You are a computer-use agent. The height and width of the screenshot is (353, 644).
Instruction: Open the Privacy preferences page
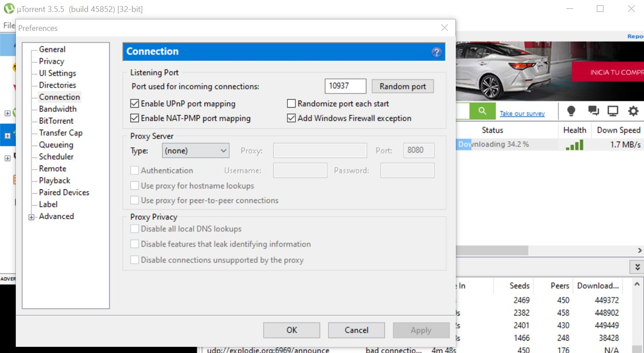[52, 61]
